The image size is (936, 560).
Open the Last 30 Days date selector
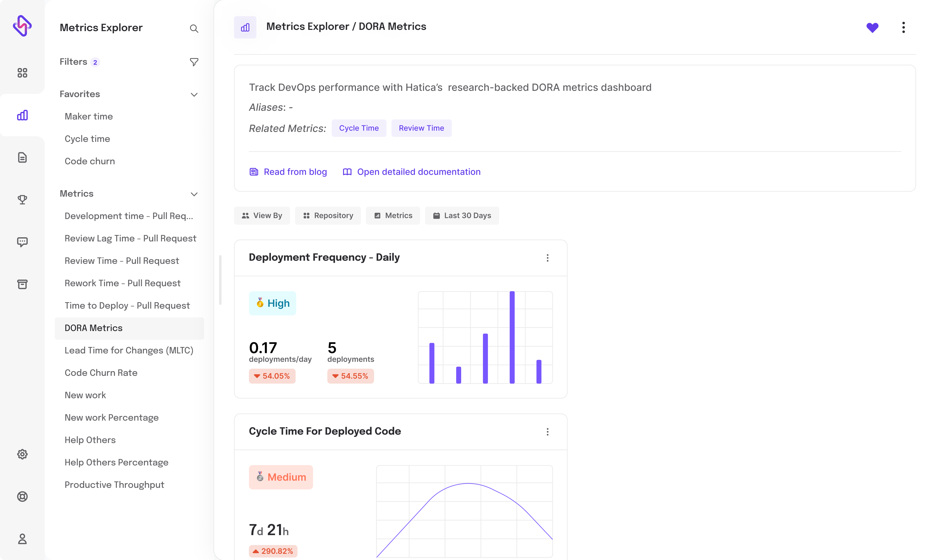point(462,215)
